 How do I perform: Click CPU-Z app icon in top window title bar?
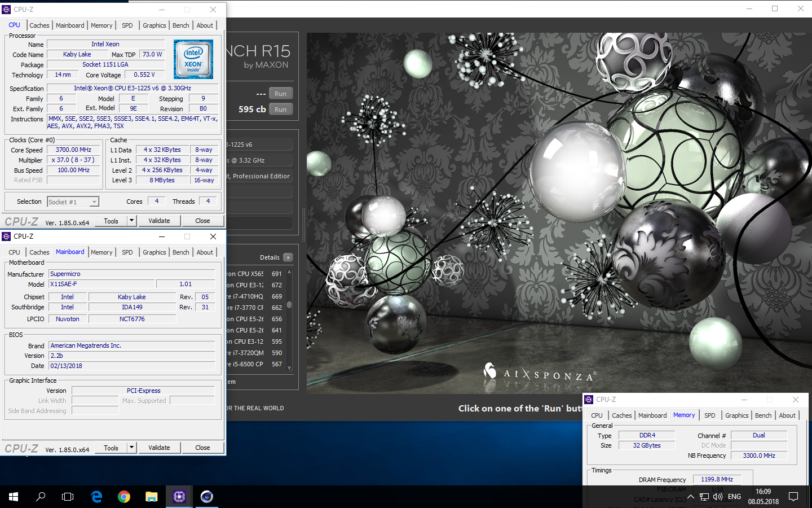pos(6,10)
